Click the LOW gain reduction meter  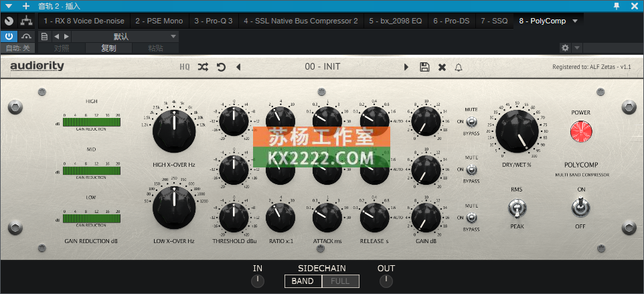click(92, 218)
